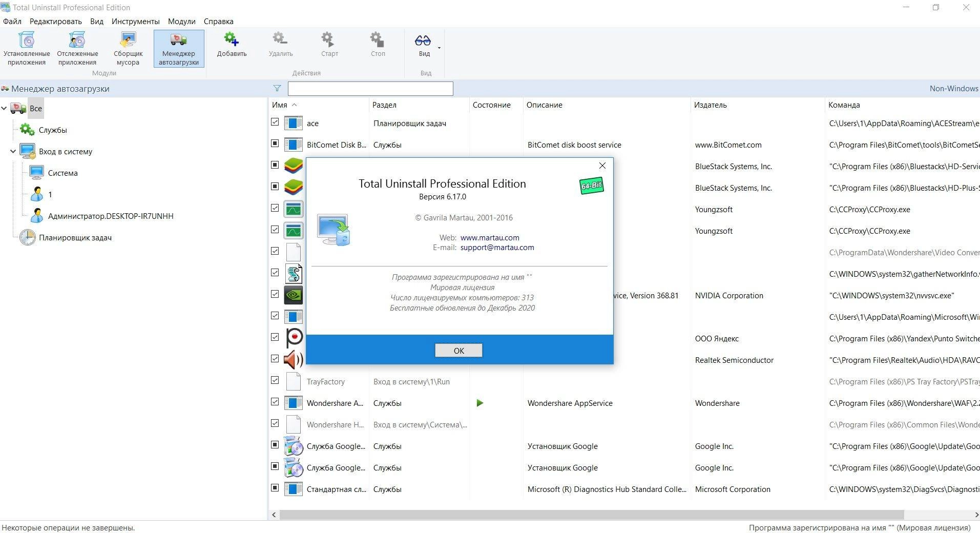Click horizontal scrollbar left arrow
Image resolution: width=980 pixels, height=533 pixels.
(274, 515)
